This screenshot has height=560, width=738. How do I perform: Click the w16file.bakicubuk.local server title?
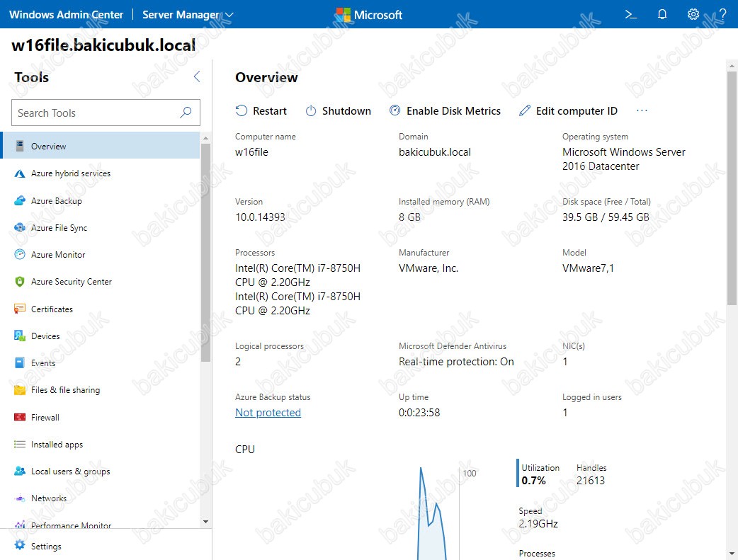(103, 45)
